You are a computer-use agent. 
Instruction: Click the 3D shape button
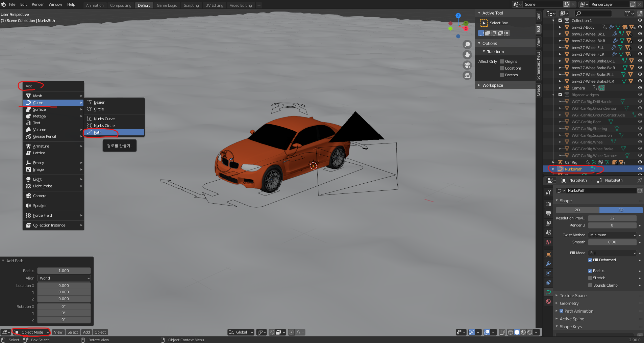point(621,210)
